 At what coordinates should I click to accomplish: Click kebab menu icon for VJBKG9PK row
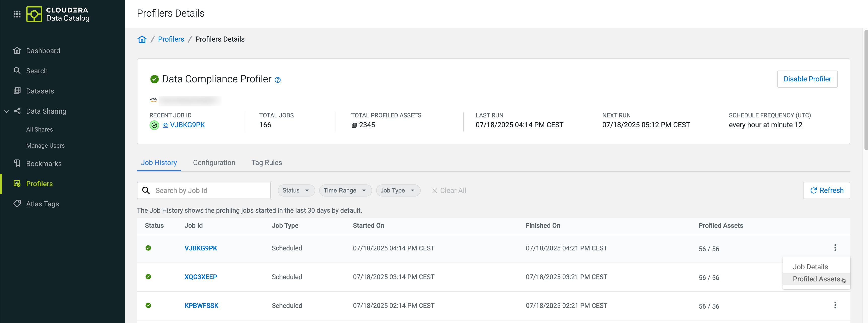835,248
